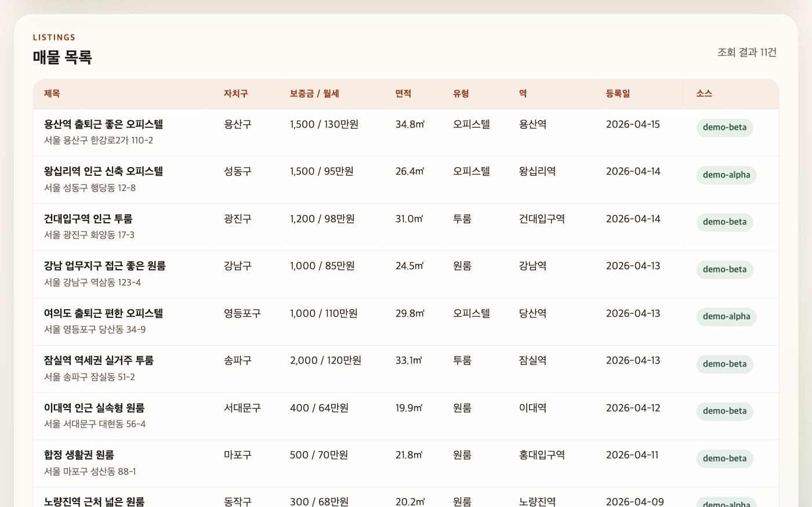This screenshot has height=507, width=812.
Task: Click the area value 34.8㎡
Action: (410, 124)
